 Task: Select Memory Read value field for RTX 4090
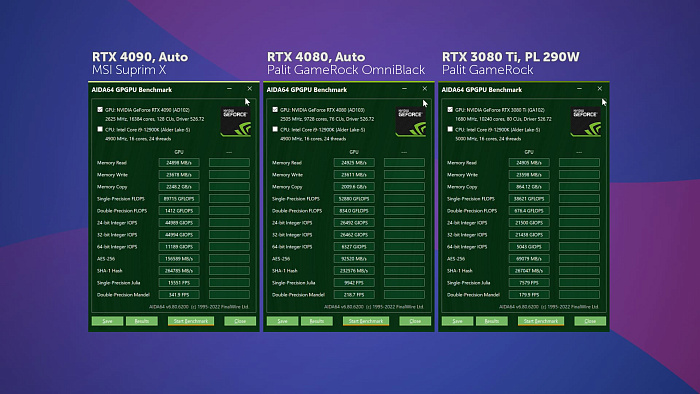(x=179, y=163)
